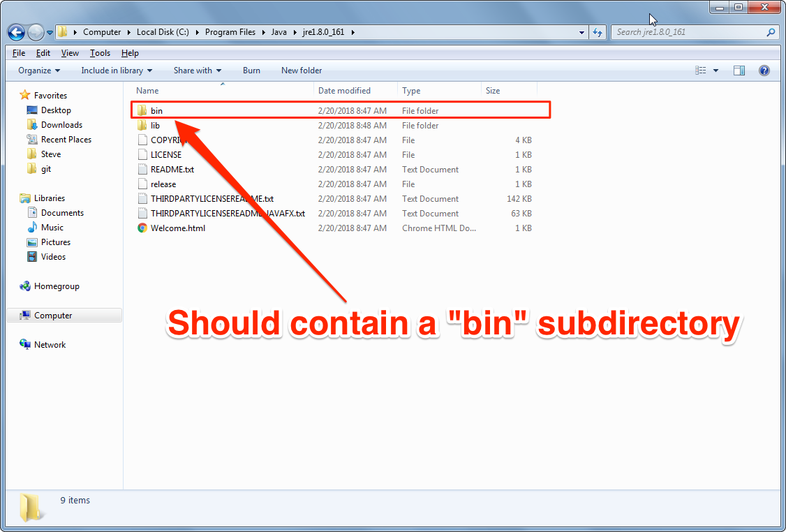
Task: Expand arrow after jre1.8.0_161 breadcrumb
Action: (353, 32)
